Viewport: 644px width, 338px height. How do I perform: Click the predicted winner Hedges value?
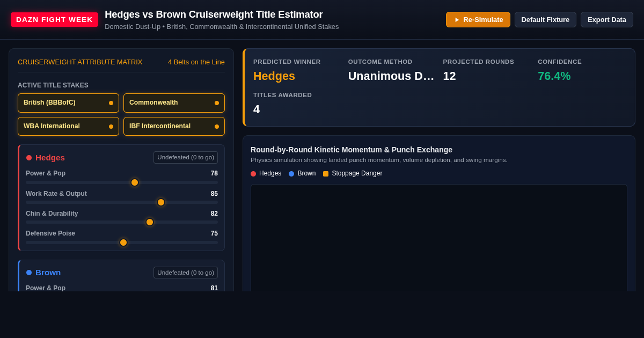pyautogui.click(x=274, y=76)
